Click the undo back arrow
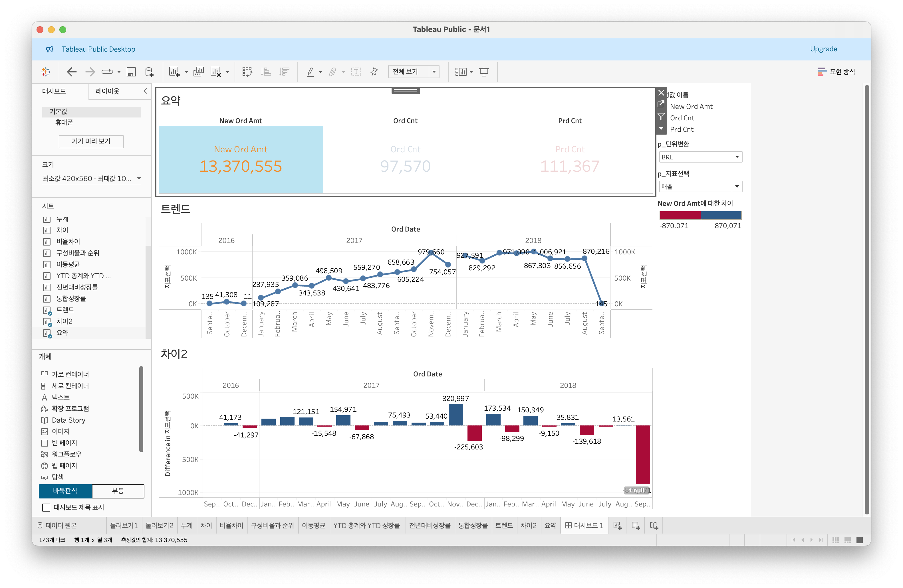 72,72
